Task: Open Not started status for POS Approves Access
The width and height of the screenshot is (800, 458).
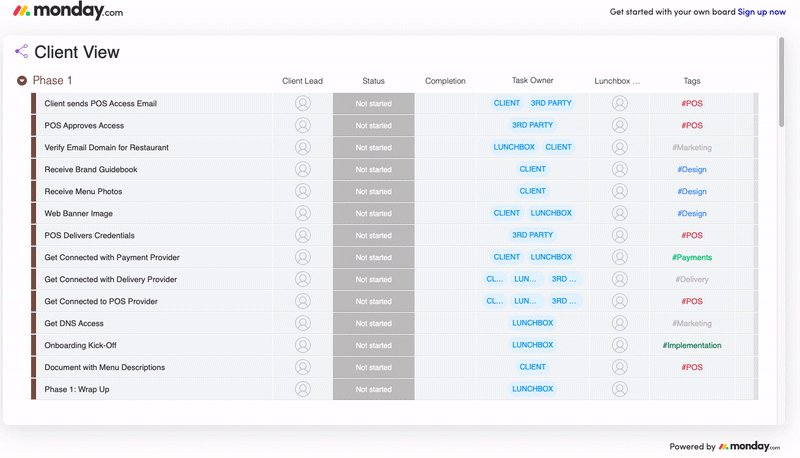Action: (x=373, y=125)
